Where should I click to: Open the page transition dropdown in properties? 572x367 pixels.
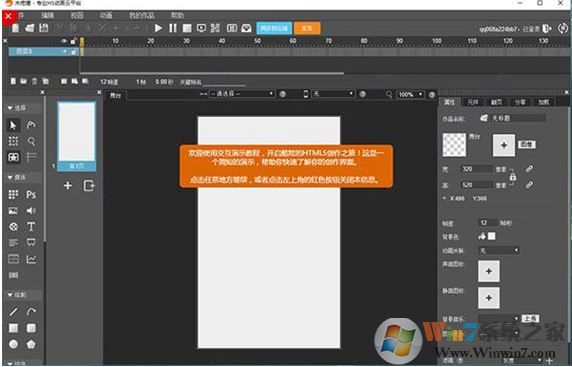point(499,251)
